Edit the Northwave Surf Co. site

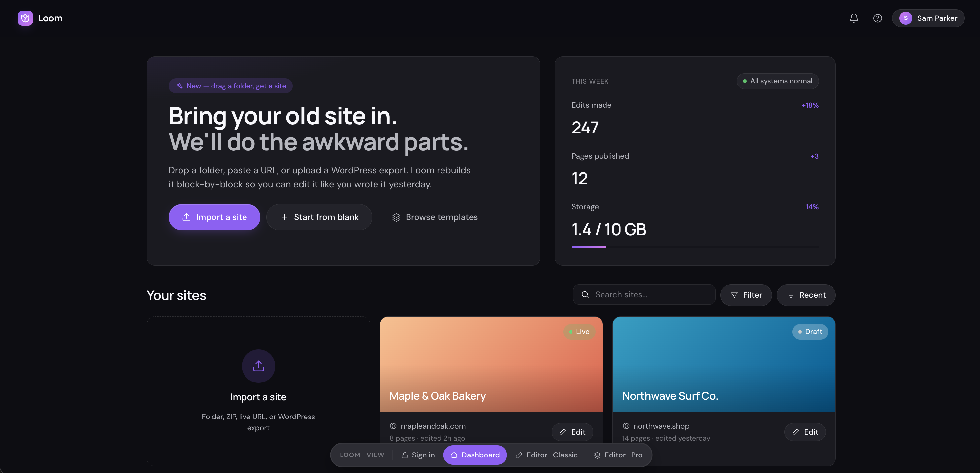[x=804, y=432]
